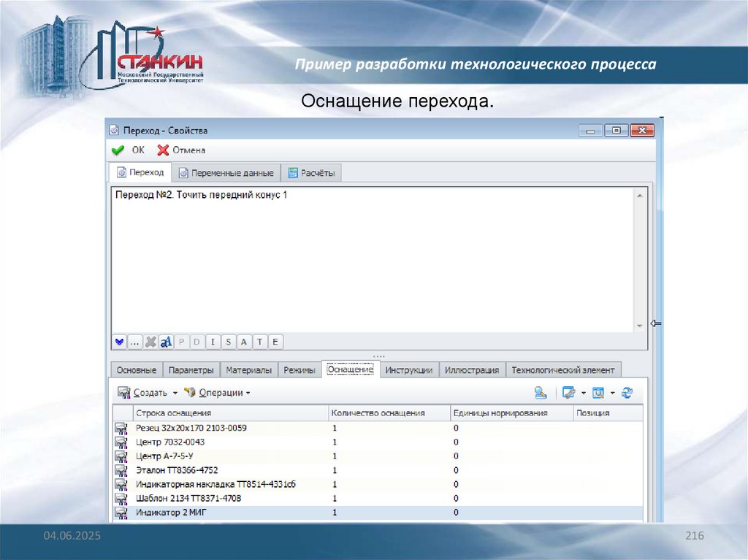Click the E letter button in editor toolbar

275,342
